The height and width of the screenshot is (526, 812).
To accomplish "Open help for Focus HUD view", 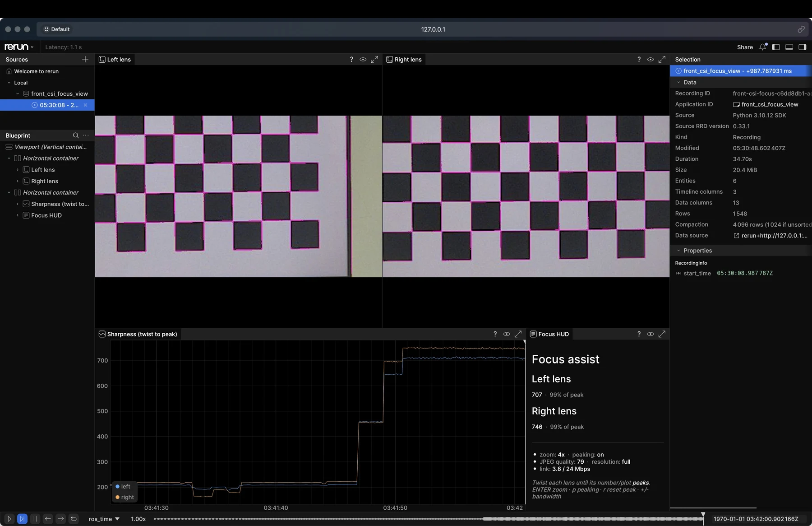I will [x=639, y=334].
